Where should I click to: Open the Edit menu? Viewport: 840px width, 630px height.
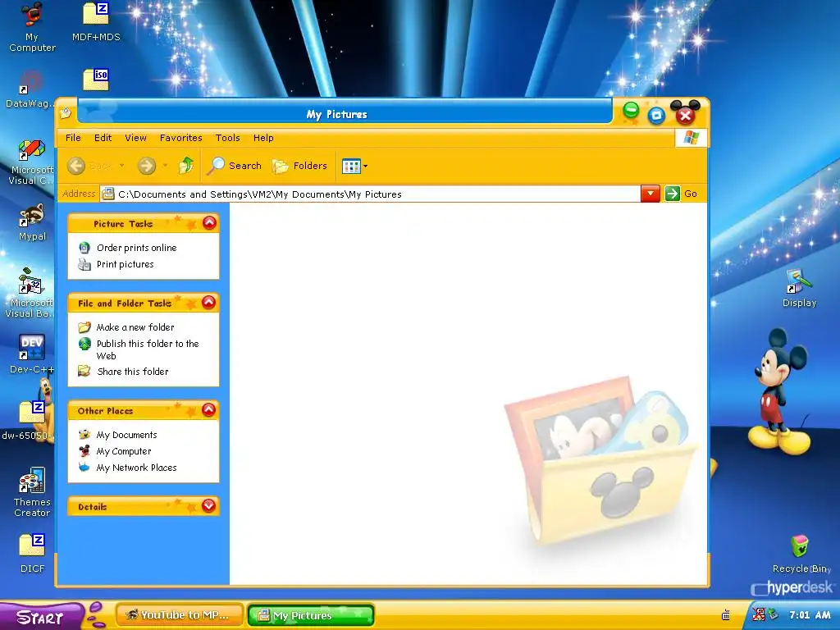(x=103, y=138)
